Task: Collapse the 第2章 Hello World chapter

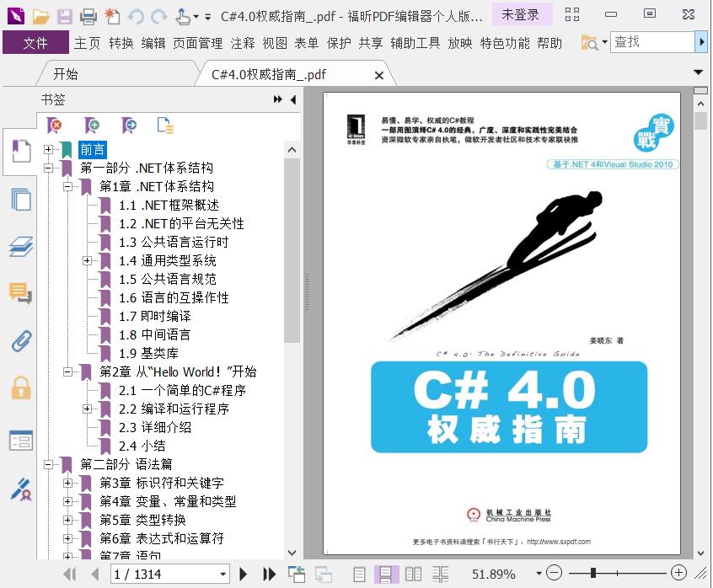Action: tap(67, 372)
